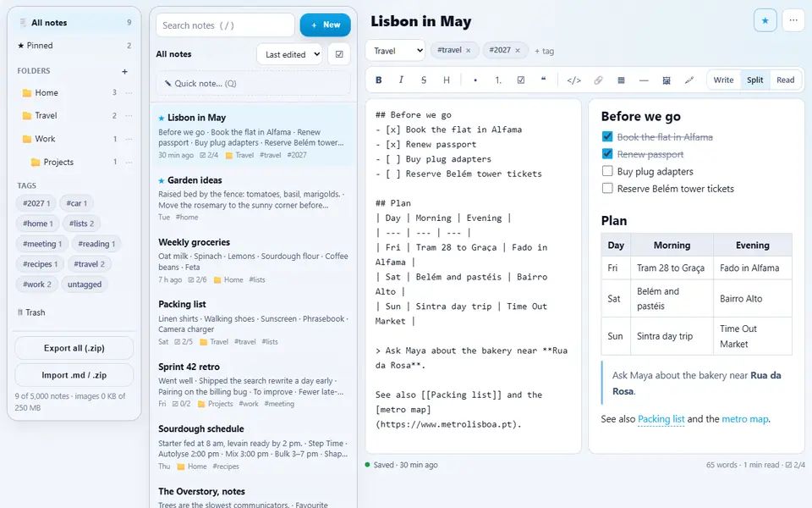Remove the #2027 tag from the note
Screen dimensions: 812x508
[518, 50]
